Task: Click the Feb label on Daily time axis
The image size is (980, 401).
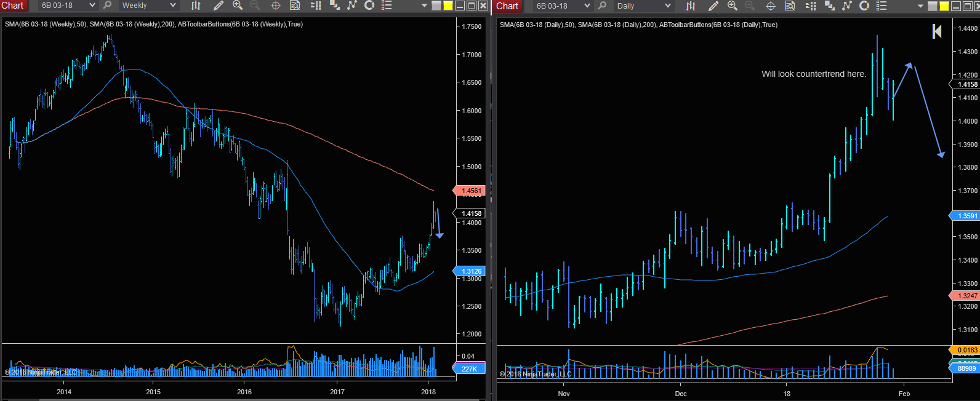Action: tap(904, 394)
